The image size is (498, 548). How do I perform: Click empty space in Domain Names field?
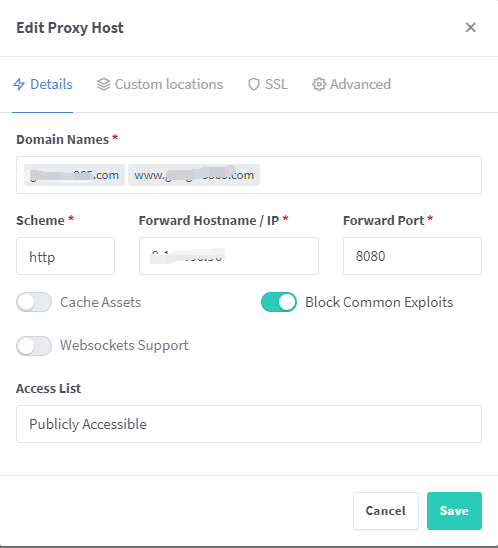pyautogui.click(x=370, y=175)
